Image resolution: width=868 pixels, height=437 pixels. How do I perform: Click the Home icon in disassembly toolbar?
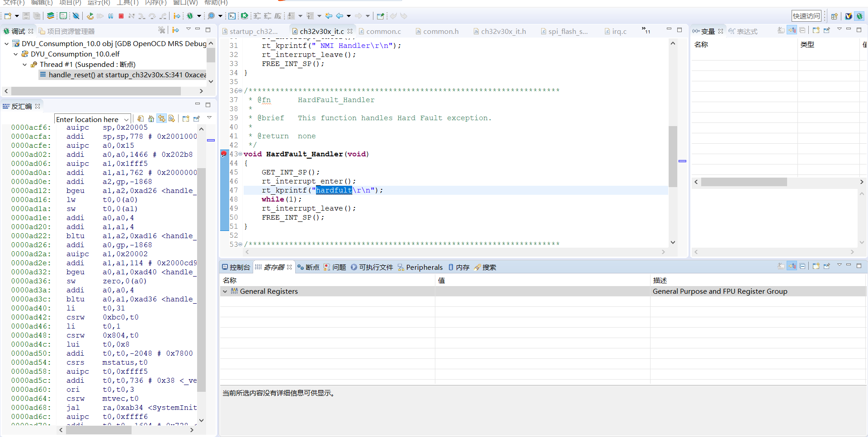151,119
